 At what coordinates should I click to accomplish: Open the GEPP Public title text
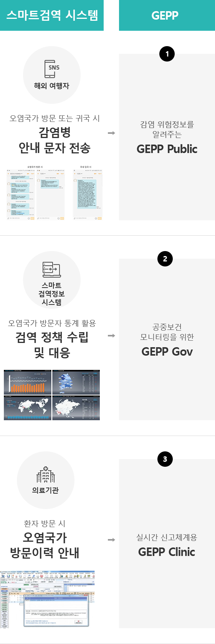167,149
